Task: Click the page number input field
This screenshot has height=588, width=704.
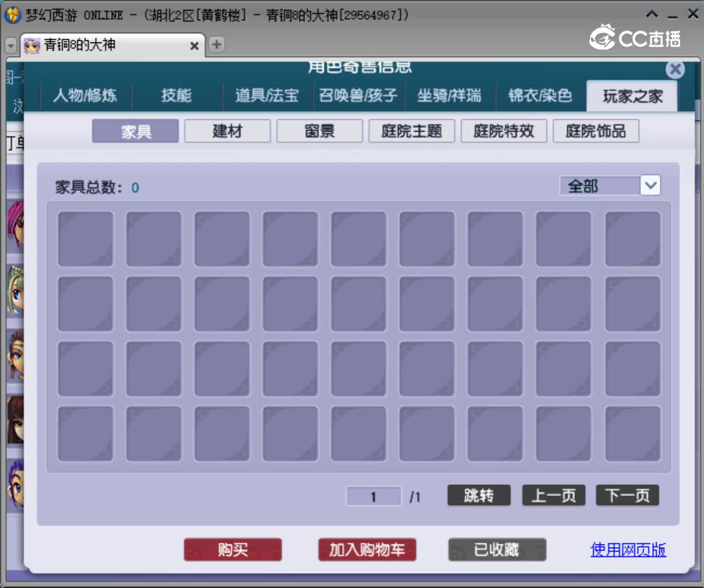Action: click(x=373, y=497)
